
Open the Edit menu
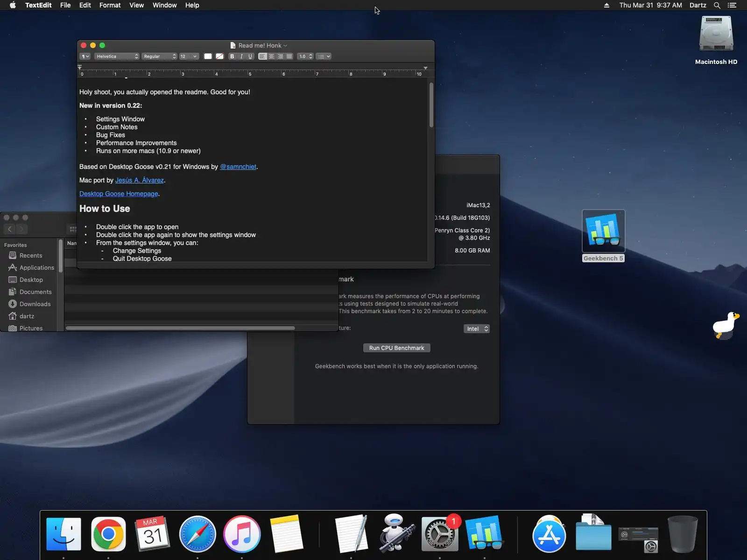coord(85,5)
